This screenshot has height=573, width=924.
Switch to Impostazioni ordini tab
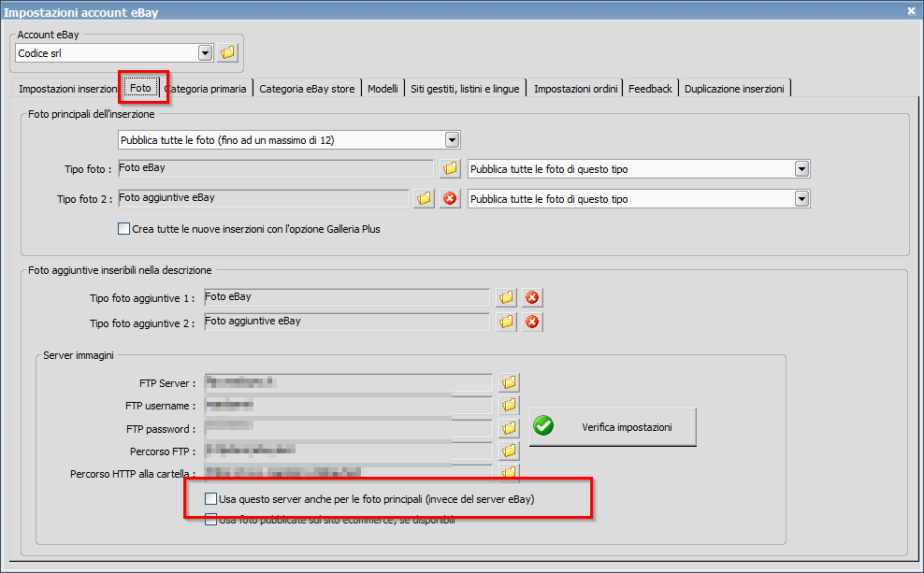(x=575, y=89)
